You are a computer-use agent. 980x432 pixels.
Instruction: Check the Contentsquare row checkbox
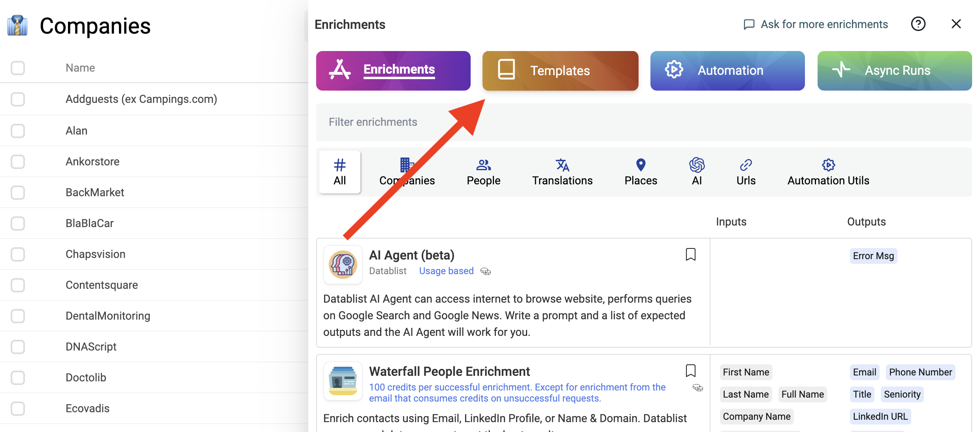coord(18,285)
